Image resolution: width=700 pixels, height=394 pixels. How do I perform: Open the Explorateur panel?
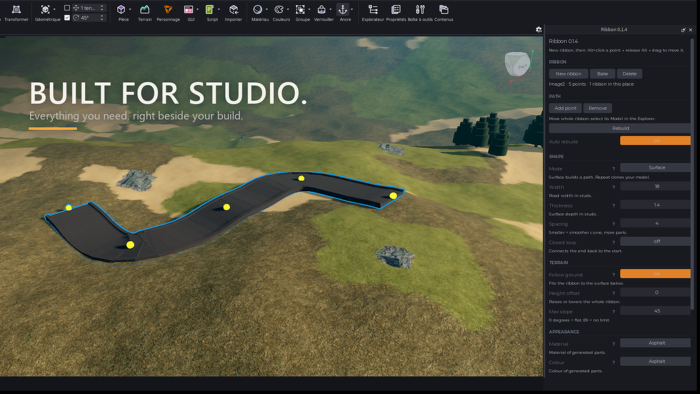(373, 12)
